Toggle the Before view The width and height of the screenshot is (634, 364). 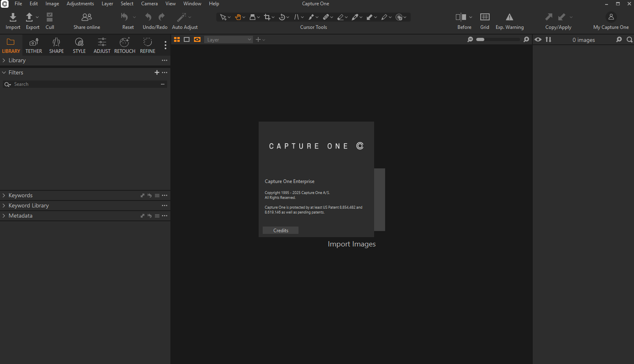coord(461,17)
